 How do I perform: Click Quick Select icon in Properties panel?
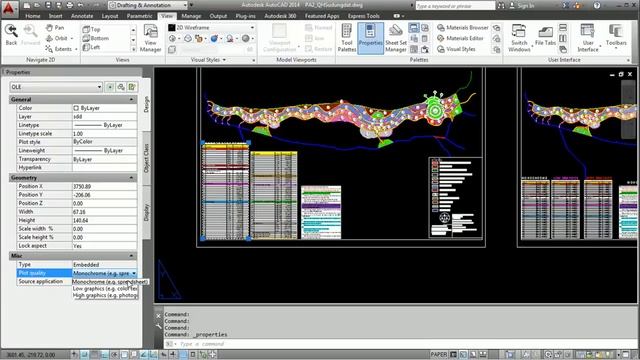point(132,87)
